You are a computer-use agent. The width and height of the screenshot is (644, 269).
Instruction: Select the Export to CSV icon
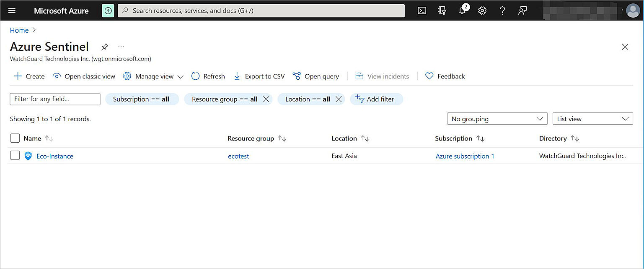(x=237, y=76)
